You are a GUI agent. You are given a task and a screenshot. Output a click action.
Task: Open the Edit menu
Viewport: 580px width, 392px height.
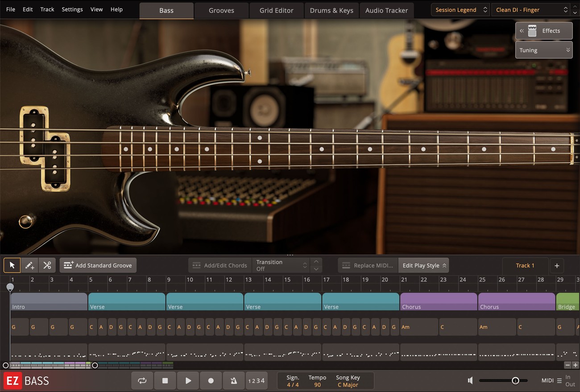(28, 9)
